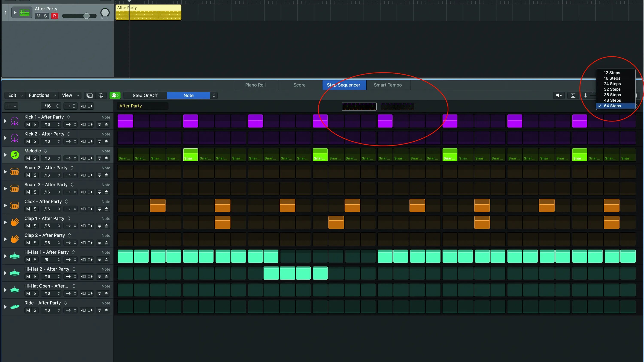Image resolution: width=644 pixels, height=362 pixels.
Task: Open the MIDI in learn keyboard icon
Action: click(x=90, y=95)
